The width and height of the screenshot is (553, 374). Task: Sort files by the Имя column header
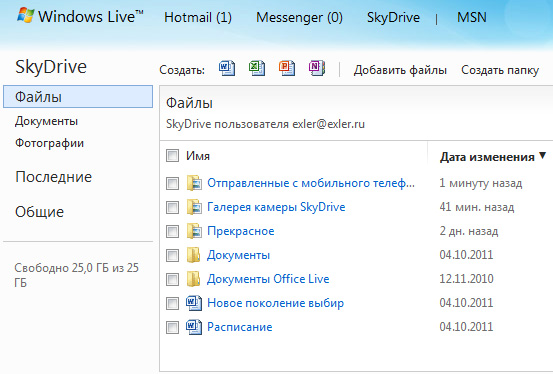click(x=198, y=156)
